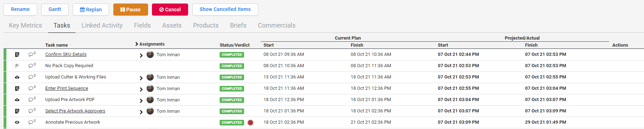The height and width of the screenshot is (129, 644).
Task: Click the flag icon beside No Pack Copy Required
Action: (17, 66)
